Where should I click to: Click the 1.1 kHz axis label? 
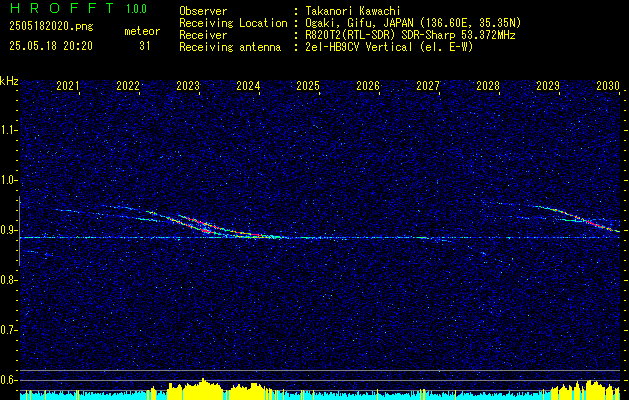click(9, 130)
